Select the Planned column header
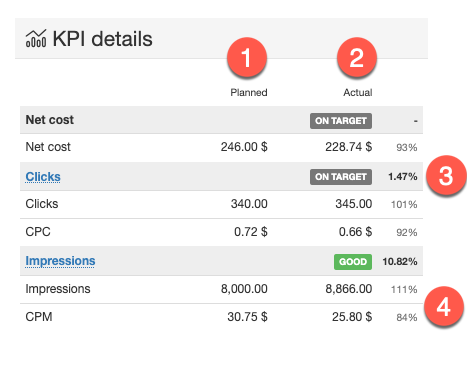 click(x=249, y=92)
